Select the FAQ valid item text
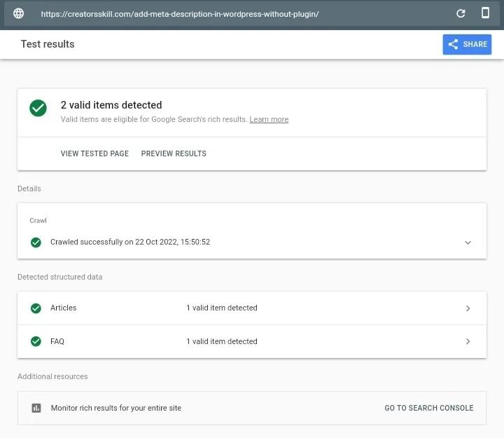 coord(222,342)
